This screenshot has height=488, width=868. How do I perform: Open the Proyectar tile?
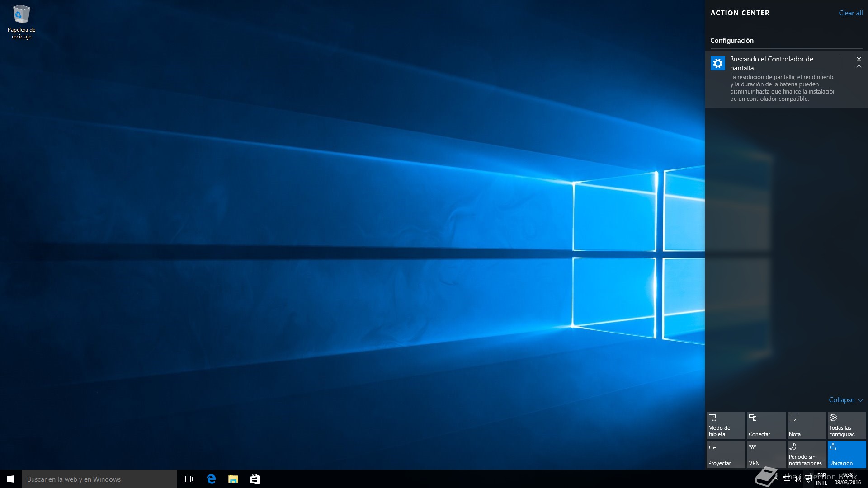726,454
